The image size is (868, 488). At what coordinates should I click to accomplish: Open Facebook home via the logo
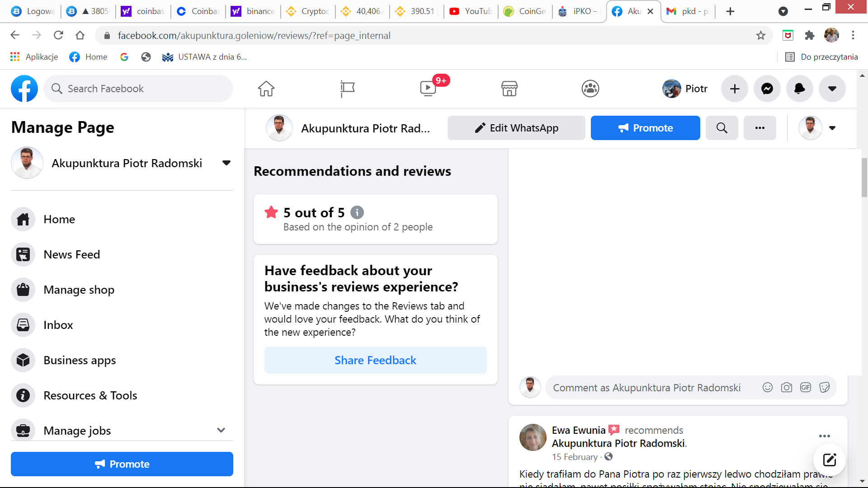(x=24, y=89)
